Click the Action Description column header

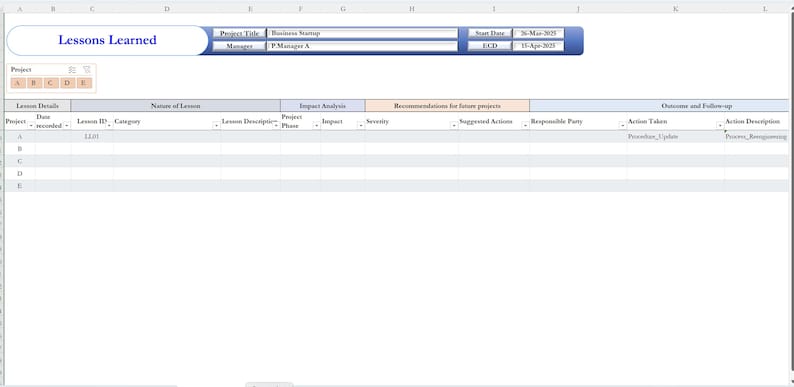click(756, 122)
